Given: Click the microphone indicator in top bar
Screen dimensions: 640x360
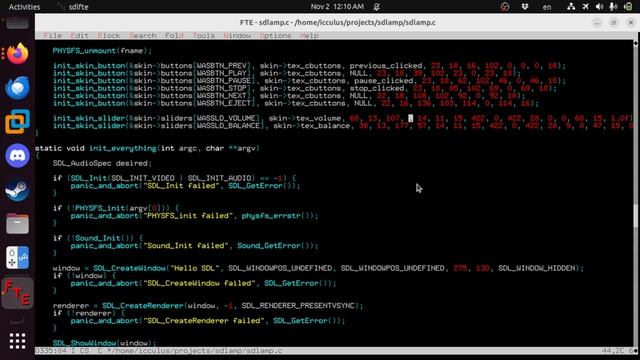Looking at the screenshot, I should pyautogui.click(x=613, y=7).
